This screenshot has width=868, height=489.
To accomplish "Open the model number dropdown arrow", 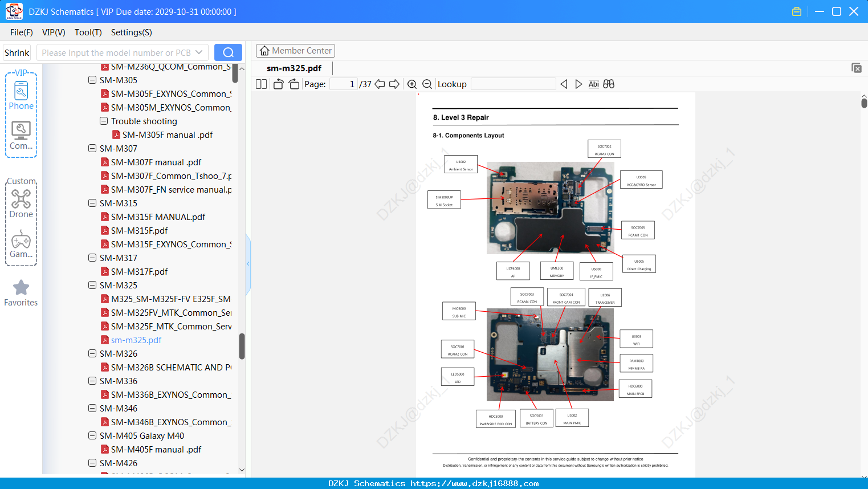I will pos(199,52).
